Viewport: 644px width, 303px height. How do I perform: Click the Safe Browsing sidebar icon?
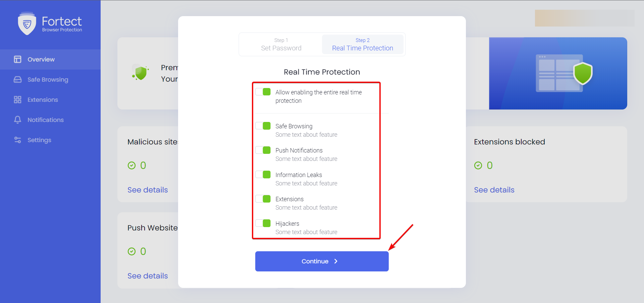pos(17,80)
